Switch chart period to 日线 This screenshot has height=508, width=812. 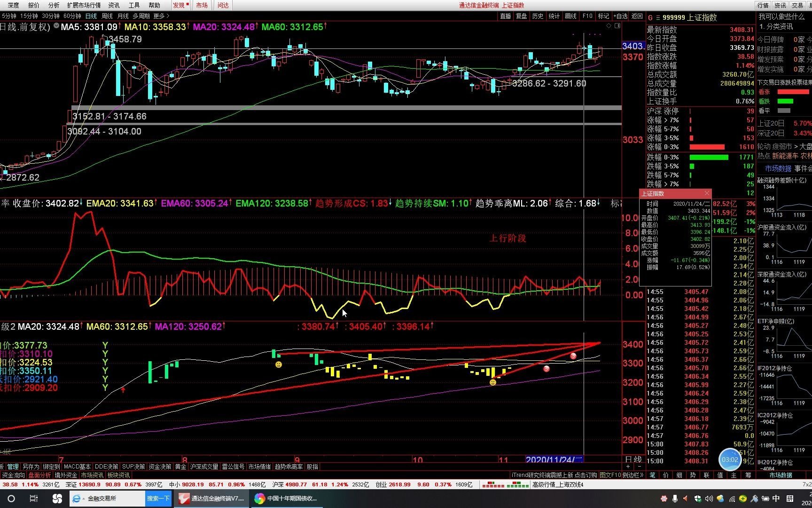[x=91, y=16]
